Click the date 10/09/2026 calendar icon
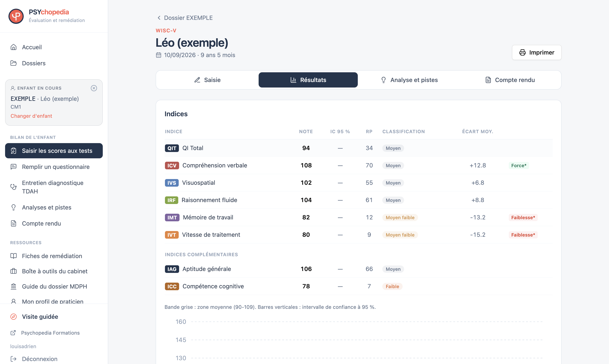This screenshot has width=609, height=364. (x=159, y=55)
